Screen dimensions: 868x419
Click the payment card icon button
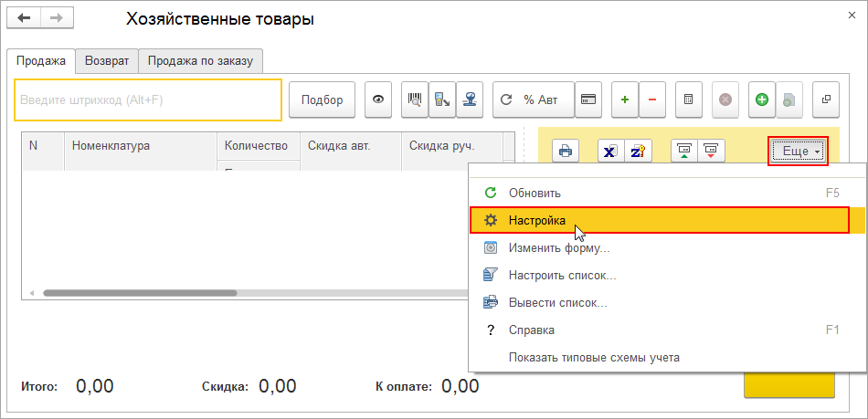[x=588, y=100]
